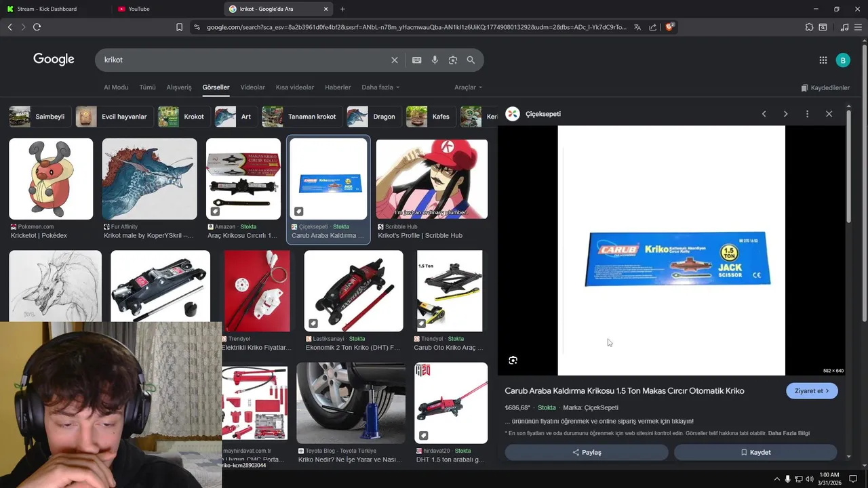
Task: Show next image in preview panel
Action: point(786,114)
